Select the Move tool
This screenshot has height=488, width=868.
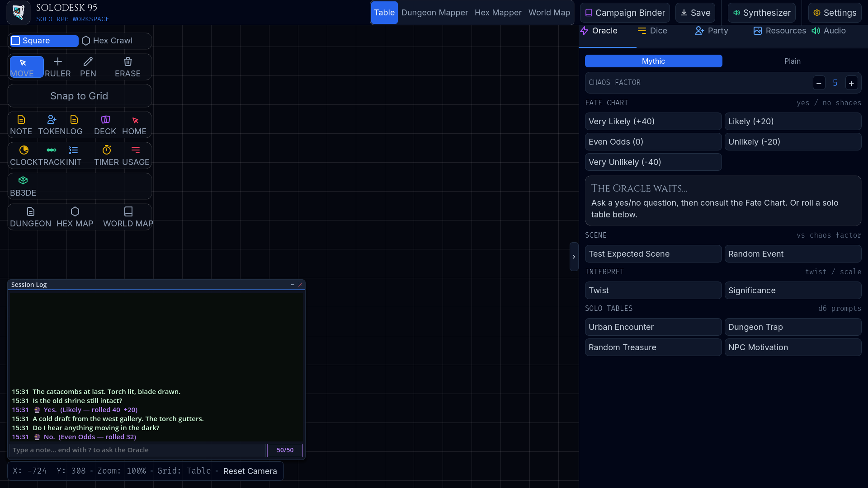tap(27, 67)
